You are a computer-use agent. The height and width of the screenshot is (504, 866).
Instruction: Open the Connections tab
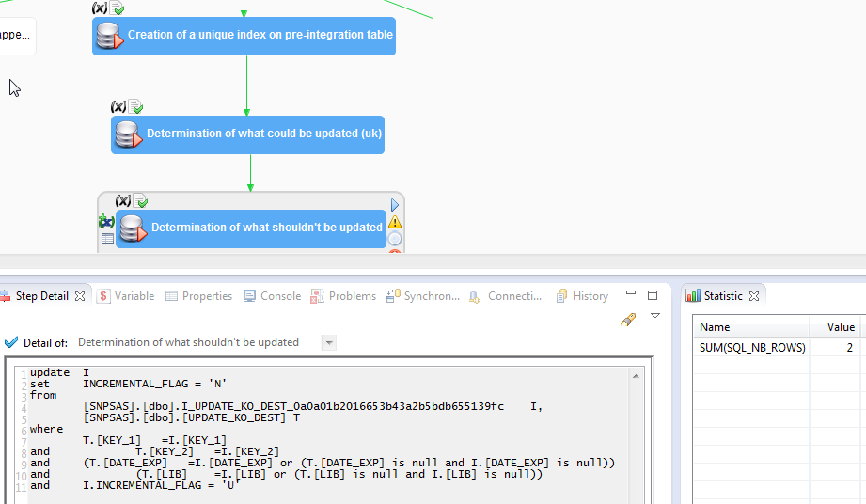505,296
